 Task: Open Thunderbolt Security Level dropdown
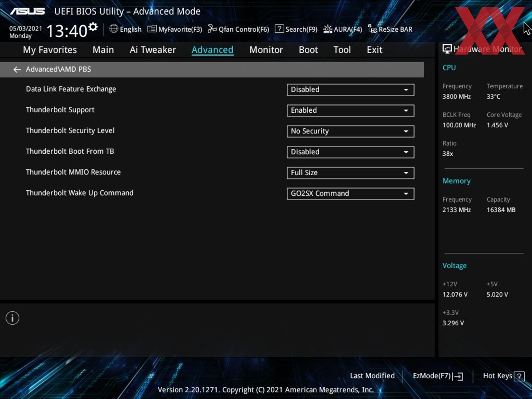[350, 131]
